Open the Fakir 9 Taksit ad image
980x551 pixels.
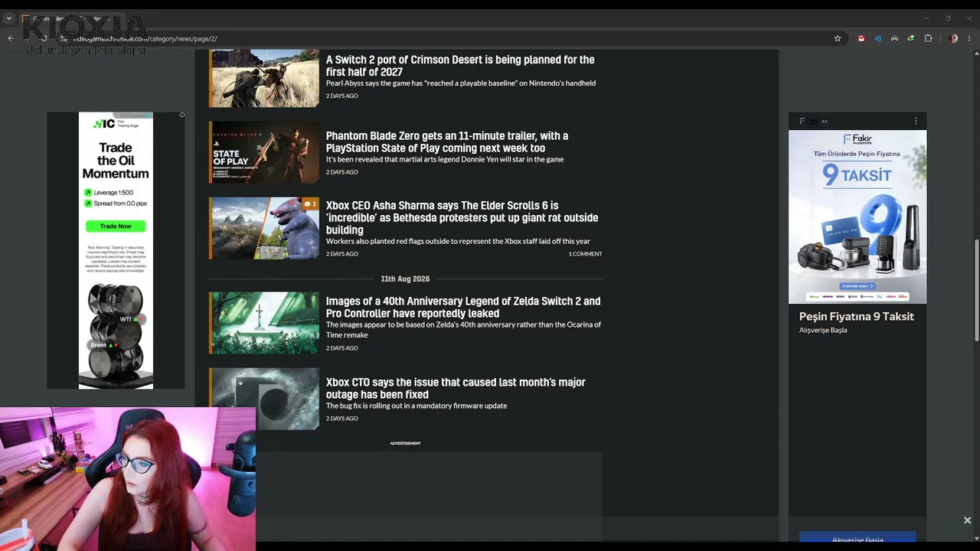[x=857, y=217]
